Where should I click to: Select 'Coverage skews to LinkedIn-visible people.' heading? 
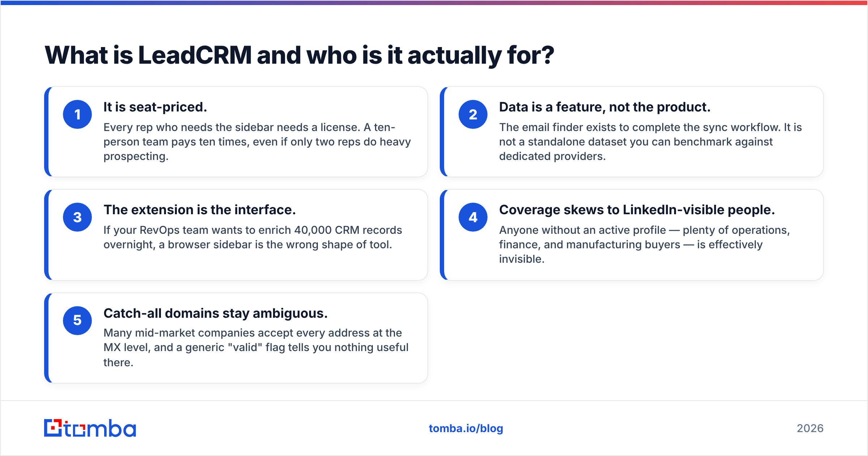637,210
